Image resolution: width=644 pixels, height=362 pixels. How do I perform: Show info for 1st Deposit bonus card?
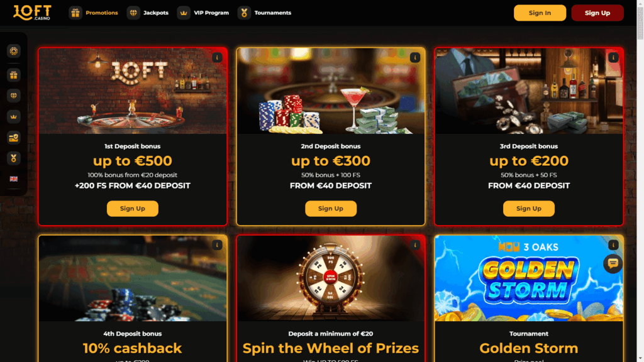[217, 57]
